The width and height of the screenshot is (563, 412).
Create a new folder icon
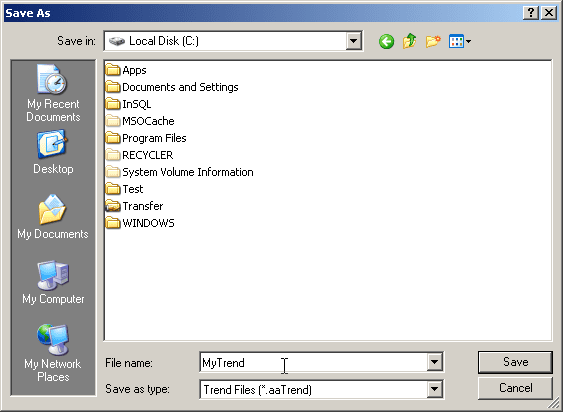pyautogui.click(x=433, y=42)
